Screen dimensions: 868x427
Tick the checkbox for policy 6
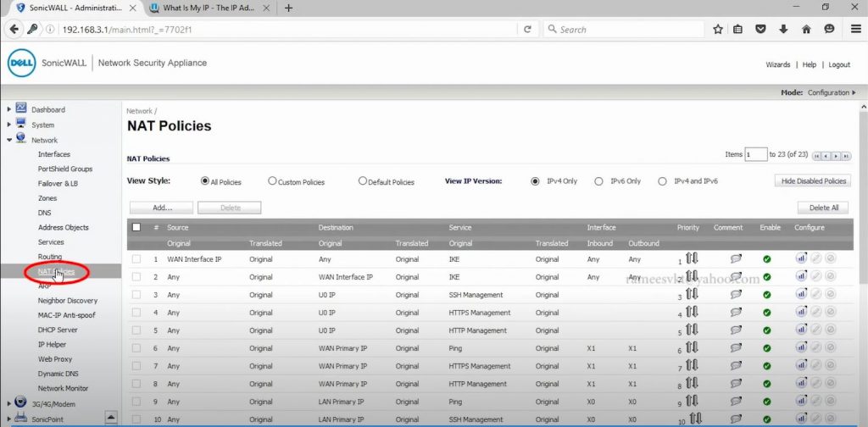point(136,348)
